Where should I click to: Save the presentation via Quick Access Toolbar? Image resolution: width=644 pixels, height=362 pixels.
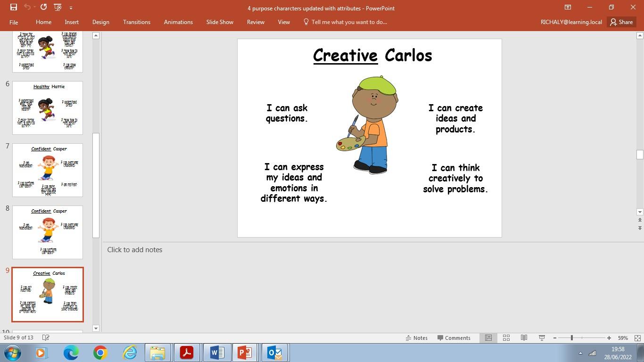[14, 7]
